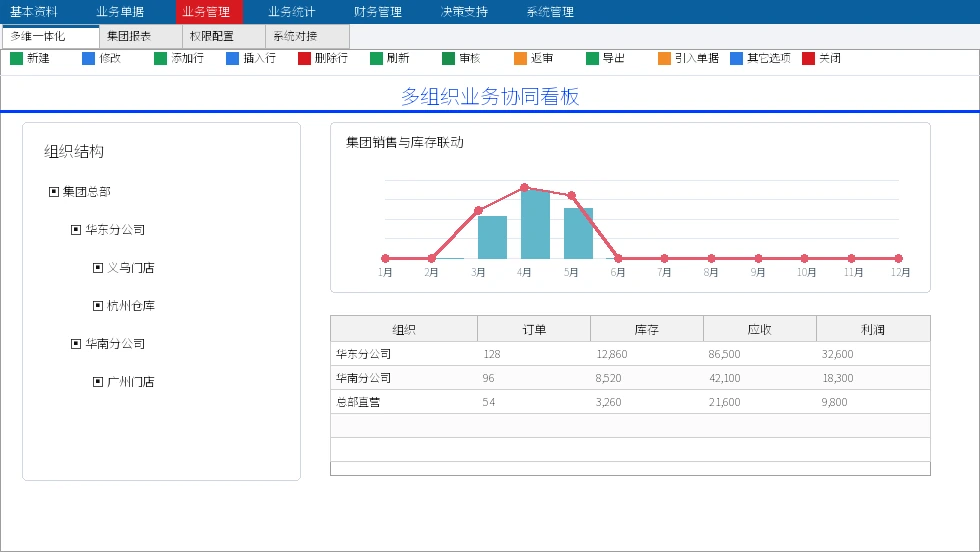The width and height of the screenshot is (980, 552).
Task: Click the red 删除行 icon
Action: point(304,59)
